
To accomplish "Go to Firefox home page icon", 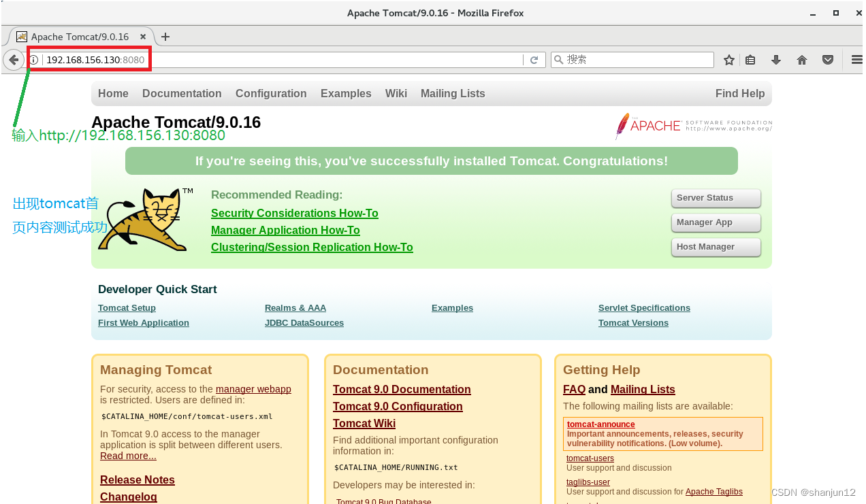I will point(802,60).
